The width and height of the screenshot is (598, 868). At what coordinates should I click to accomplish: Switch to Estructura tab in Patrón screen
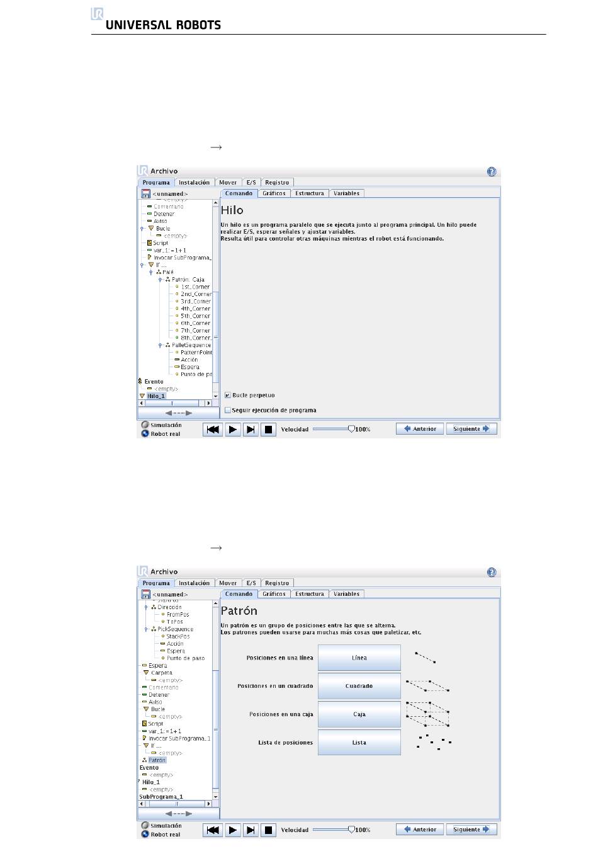(x=310, y=594)
